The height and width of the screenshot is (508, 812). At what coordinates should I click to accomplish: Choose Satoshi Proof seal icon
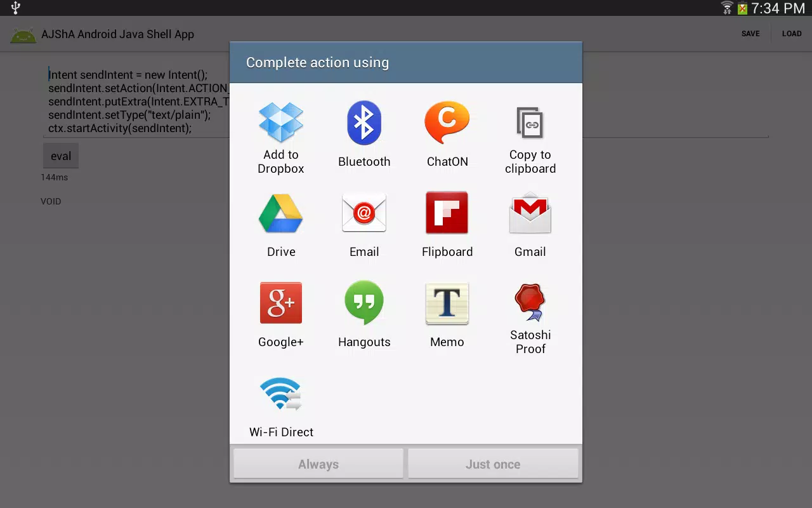click(x=530, y=302)
